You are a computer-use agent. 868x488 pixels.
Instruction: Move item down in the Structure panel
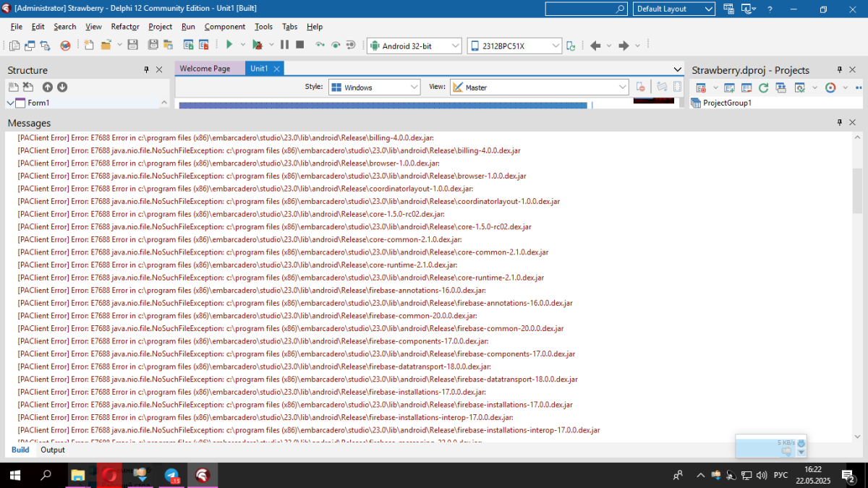(x=62, y=87)
